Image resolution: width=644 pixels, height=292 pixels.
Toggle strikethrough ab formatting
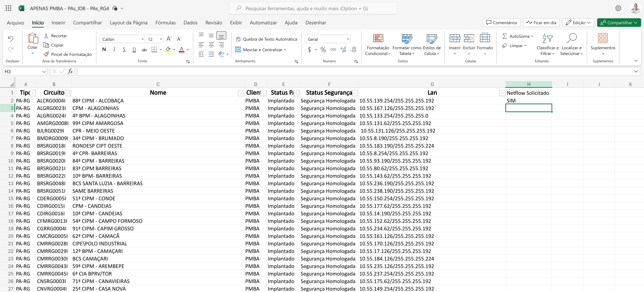coord(144,50)
